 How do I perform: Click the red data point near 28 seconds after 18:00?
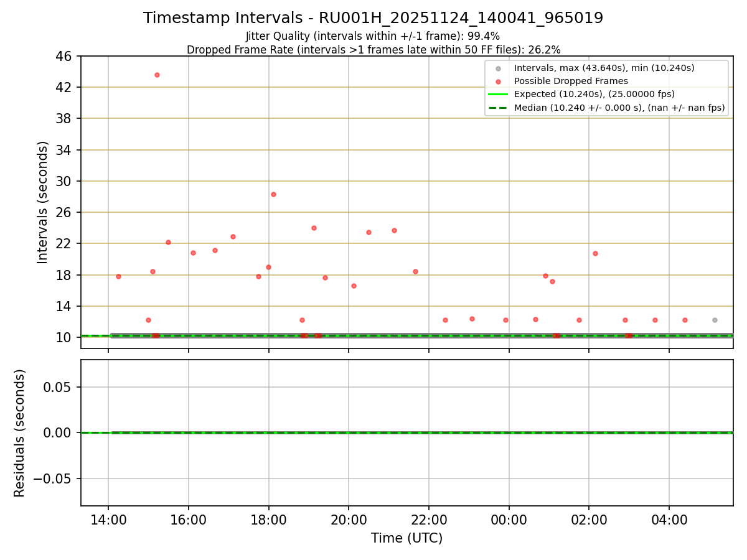point(273,194)
